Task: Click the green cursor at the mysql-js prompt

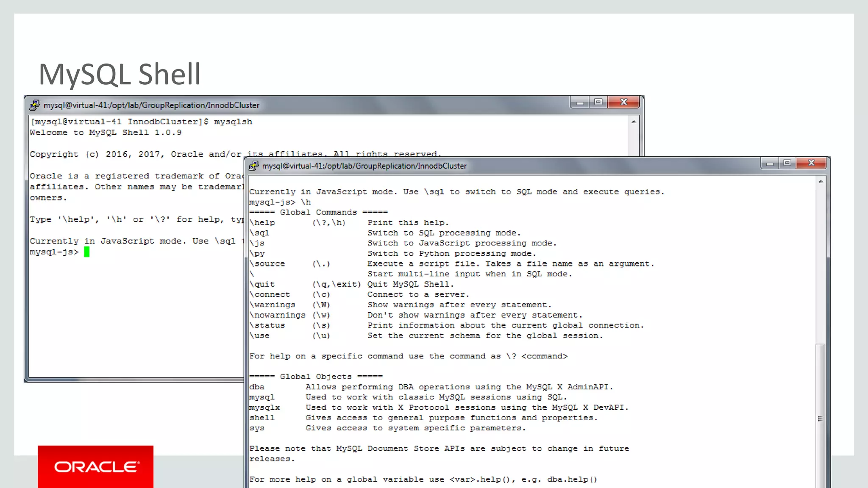Action: coord(86,252)
